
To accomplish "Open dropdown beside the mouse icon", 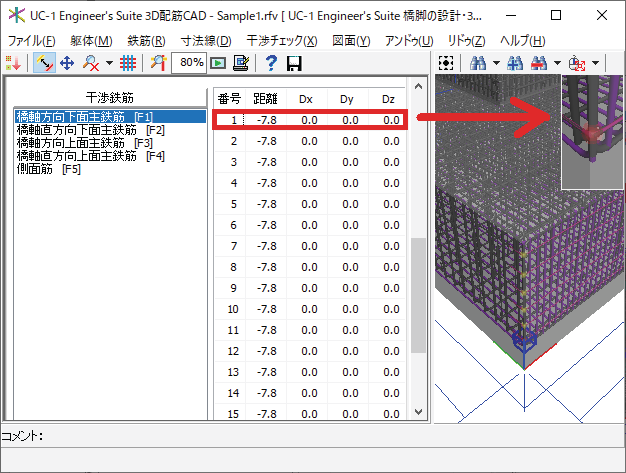I will coord(596,63).
